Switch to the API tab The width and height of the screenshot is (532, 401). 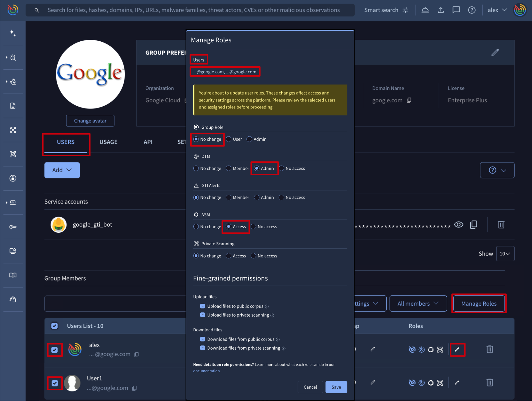[148, 142]
